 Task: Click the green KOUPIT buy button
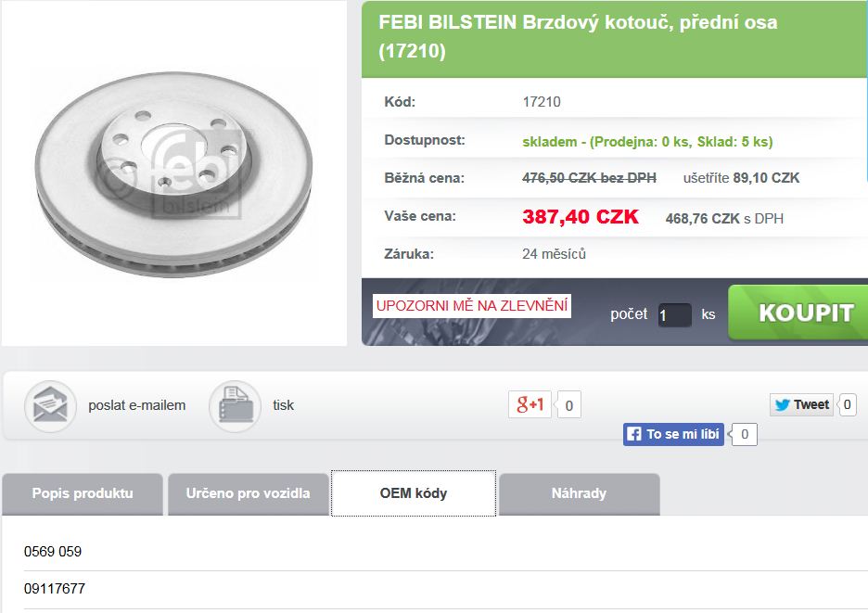pyautogui.click(x=798, y=313)
